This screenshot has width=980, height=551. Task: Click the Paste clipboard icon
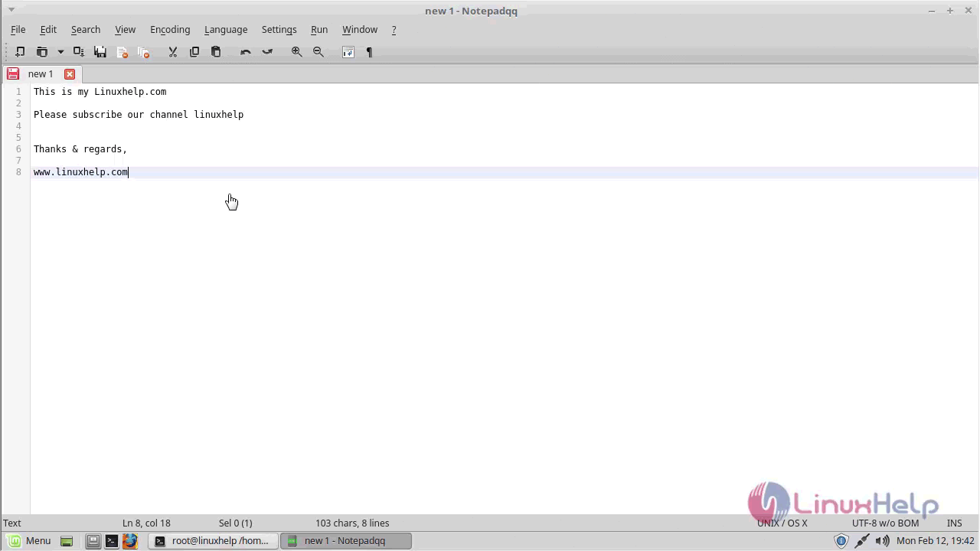click(x=216, y=52)
